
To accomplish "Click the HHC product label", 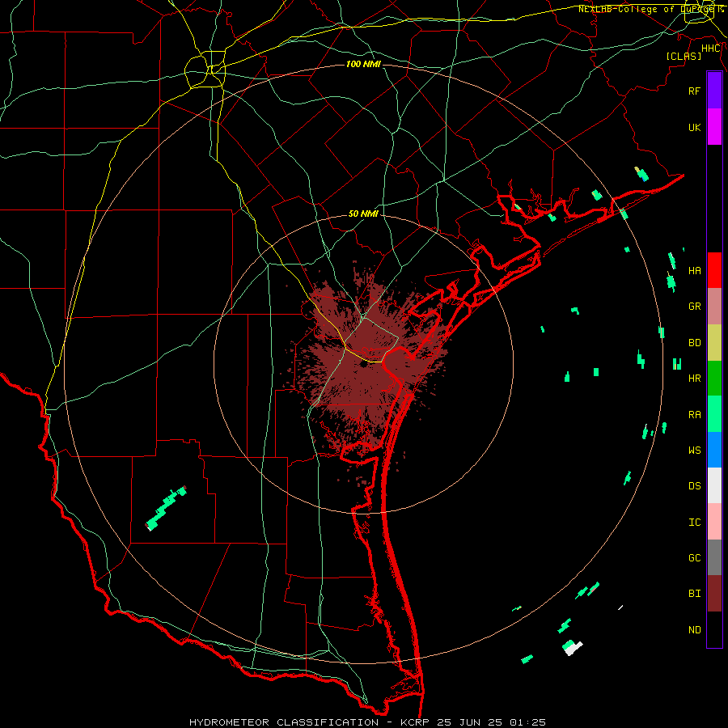I will [710, 49].
